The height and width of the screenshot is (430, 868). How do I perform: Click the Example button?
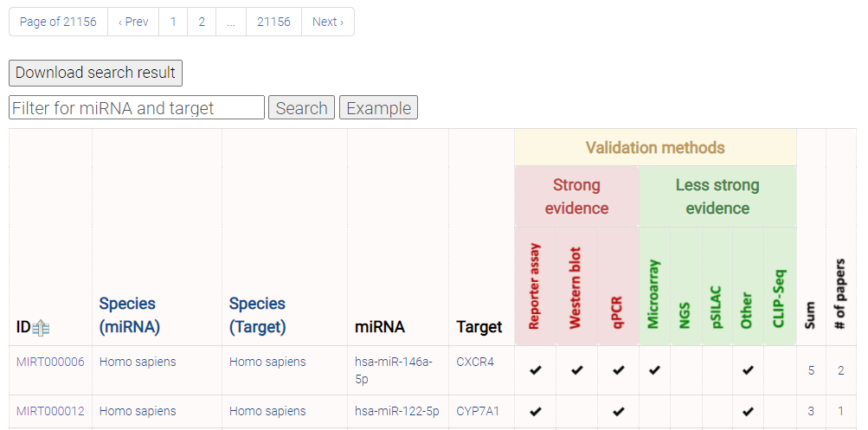tap(379, 108)
